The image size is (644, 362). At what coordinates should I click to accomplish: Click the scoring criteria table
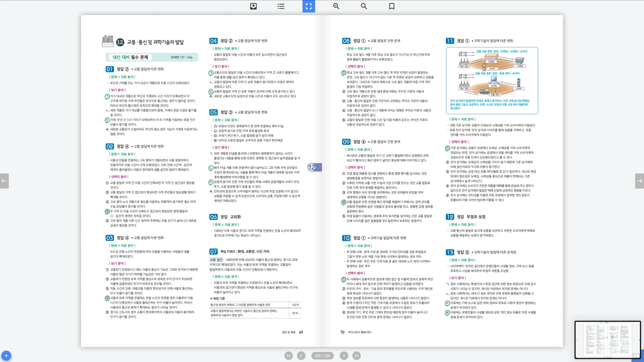point(255,310)
